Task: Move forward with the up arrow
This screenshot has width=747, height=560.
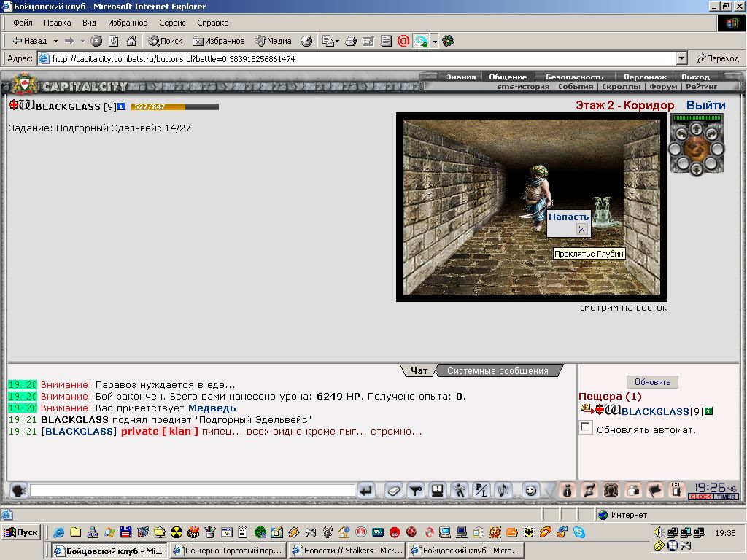Action: (x=697, y=128)
